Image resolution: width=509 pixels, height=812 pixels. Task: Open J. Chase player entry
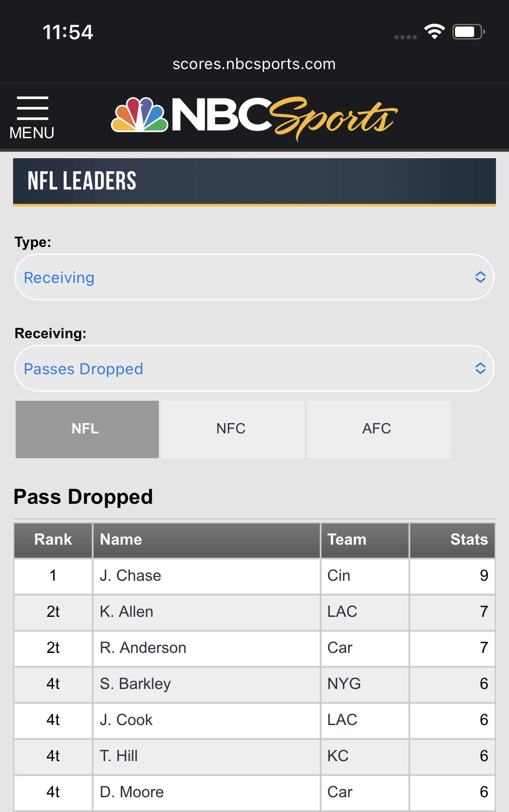pos(131,576)
